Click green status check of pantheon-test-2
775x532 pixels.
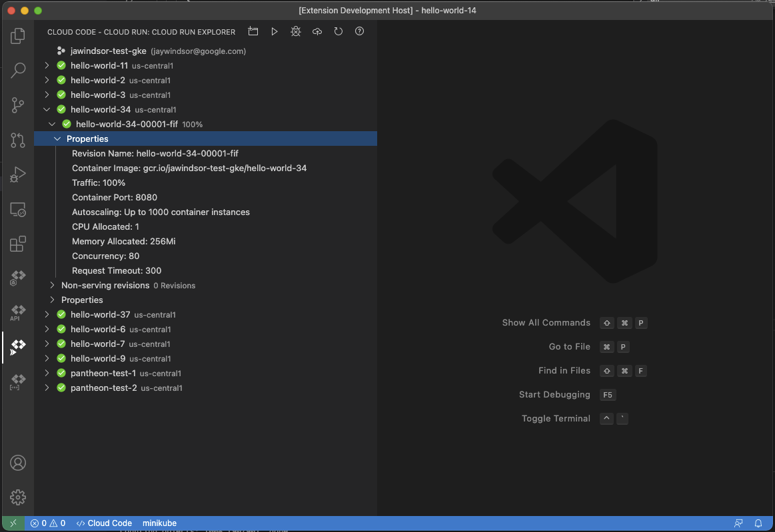pos(61,388)
